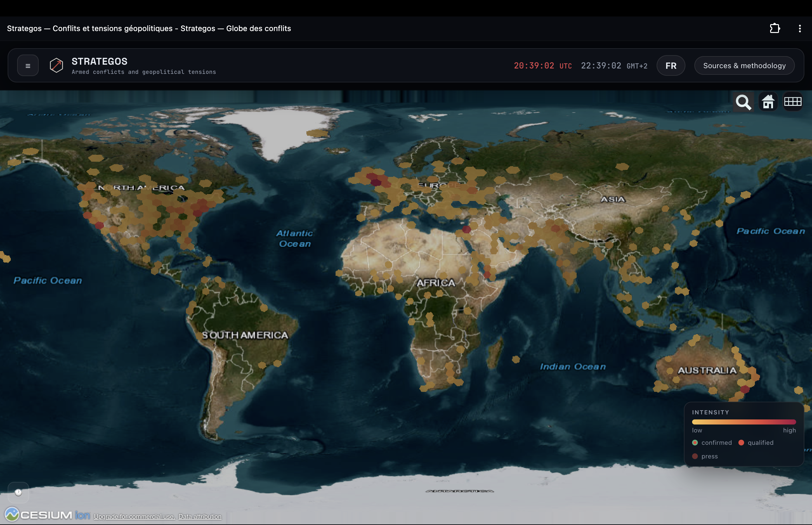Select the qualified legend entry

(x=756, y=443)
